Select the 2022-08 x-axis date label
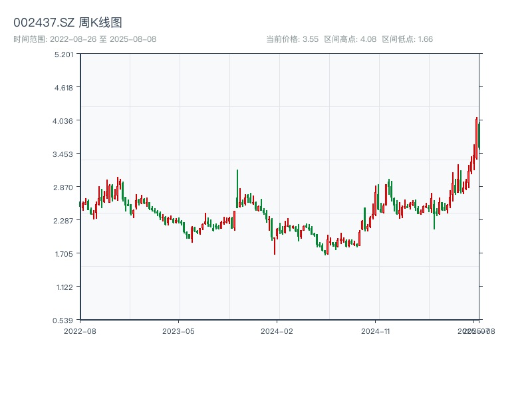This screenshot has height=399, width=532. pyautogui.click(x=80, y=331)
